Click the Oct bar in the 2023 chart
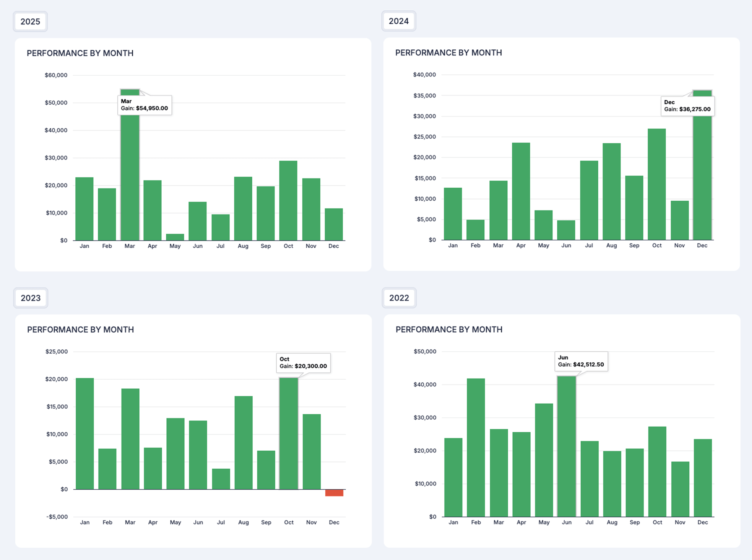752x560 pixels. click(x=289, y=434)
